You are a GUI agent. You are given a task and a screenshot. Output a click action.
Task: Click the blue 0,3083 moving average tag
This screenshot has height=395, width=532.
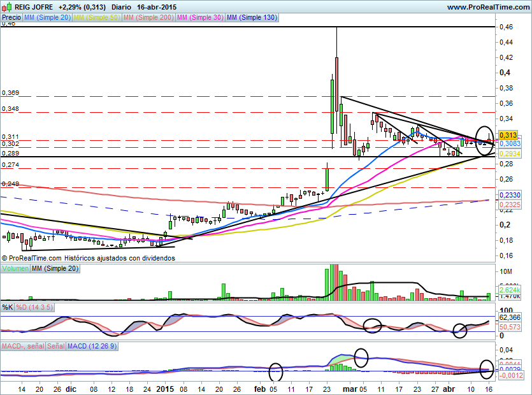coord(509,144)
